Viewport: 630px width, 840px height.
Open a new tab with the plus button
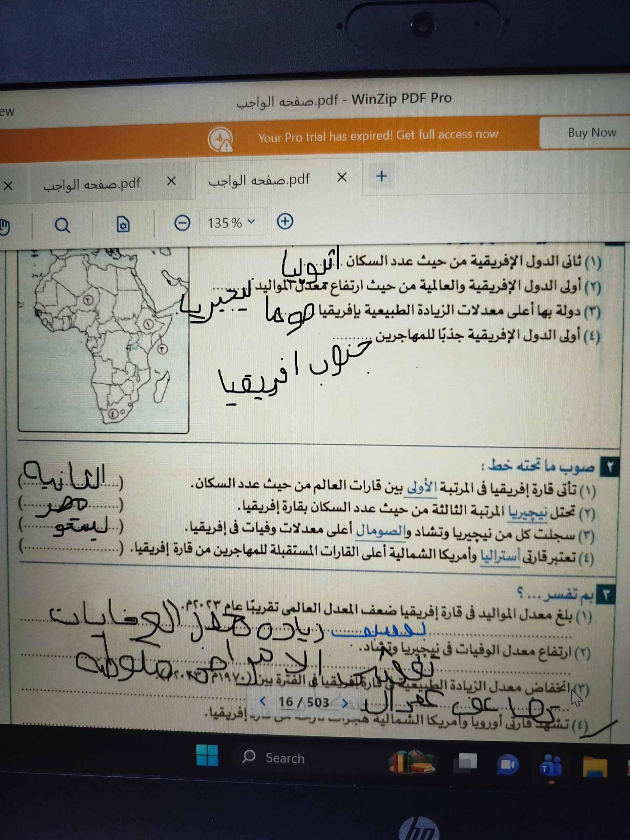click(381, 176)
